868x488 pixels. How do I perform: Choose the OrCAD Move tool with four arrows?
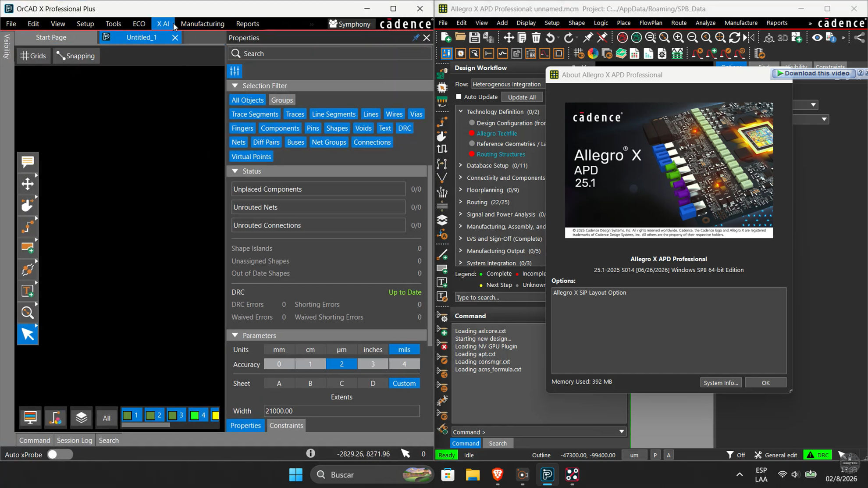28,184
